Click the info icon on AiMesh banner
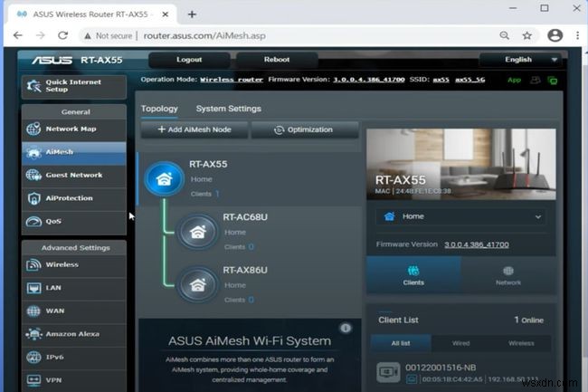The height and width of the screenshot is (392, 588). [x=346, y=329]
